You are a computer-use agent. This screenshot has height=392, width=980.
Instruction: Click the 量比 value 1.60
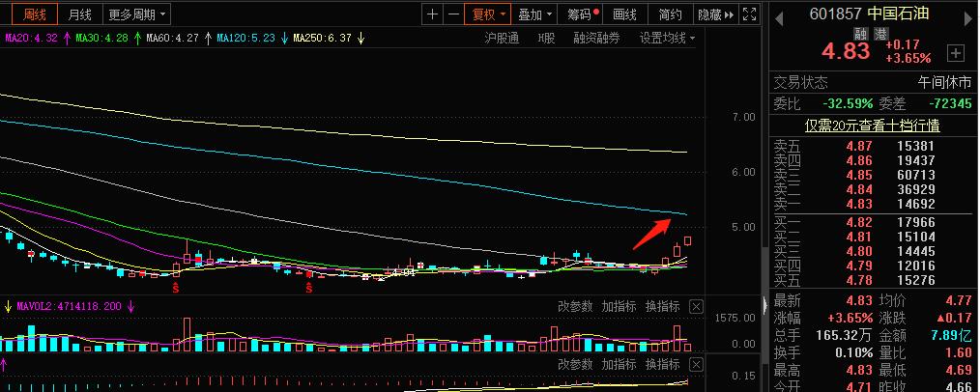959,352
